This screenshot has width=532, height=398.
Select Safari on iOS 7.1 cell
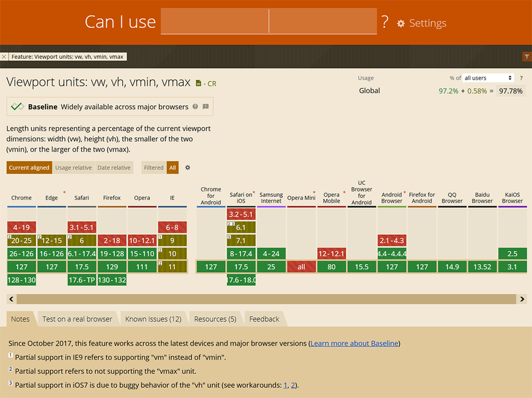point(241,241)
